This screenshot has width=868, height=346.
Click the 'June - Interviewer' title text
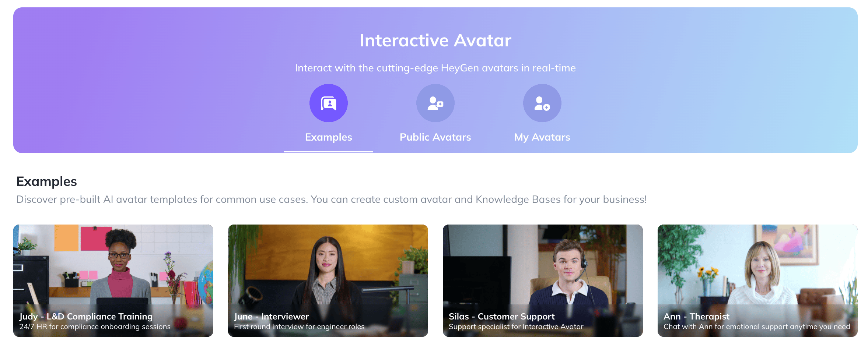pos(271,316)
